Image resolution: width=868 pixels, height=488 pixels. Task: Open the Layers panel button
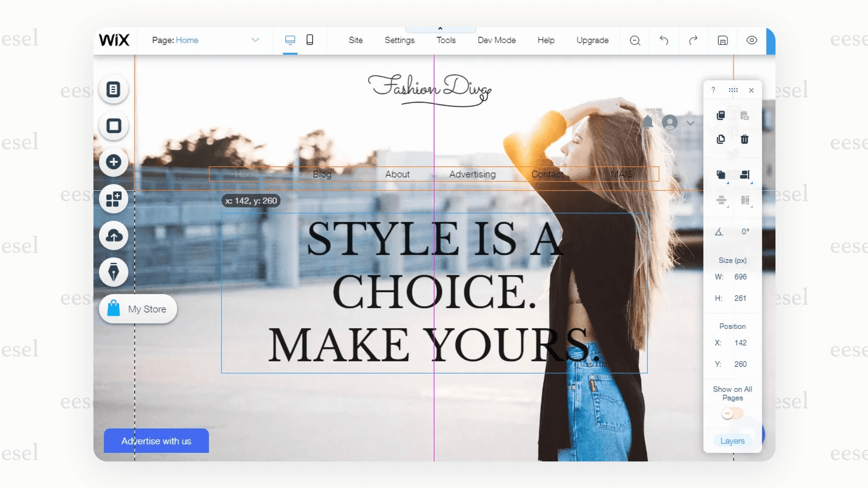coord(732,440)
